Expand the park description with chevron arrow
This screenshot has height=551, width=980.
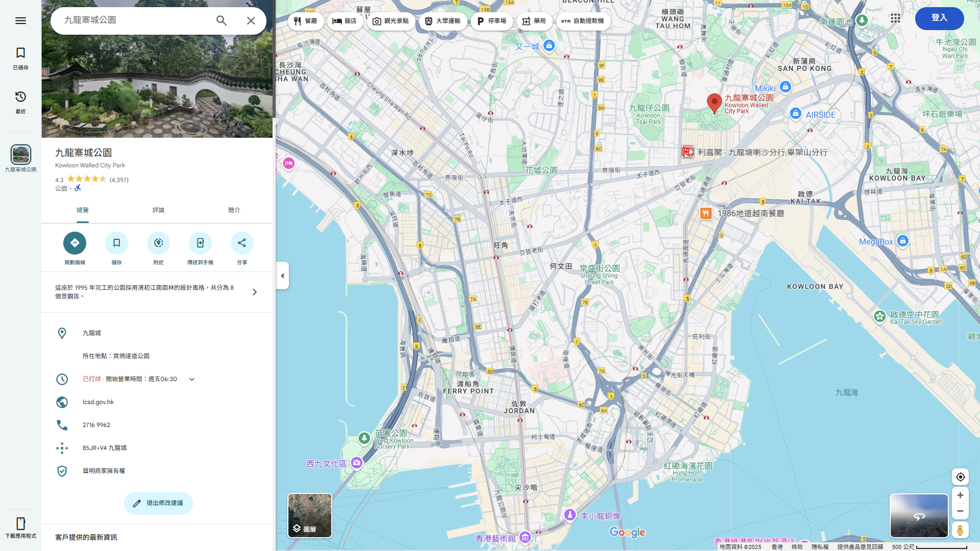[255, 292]
